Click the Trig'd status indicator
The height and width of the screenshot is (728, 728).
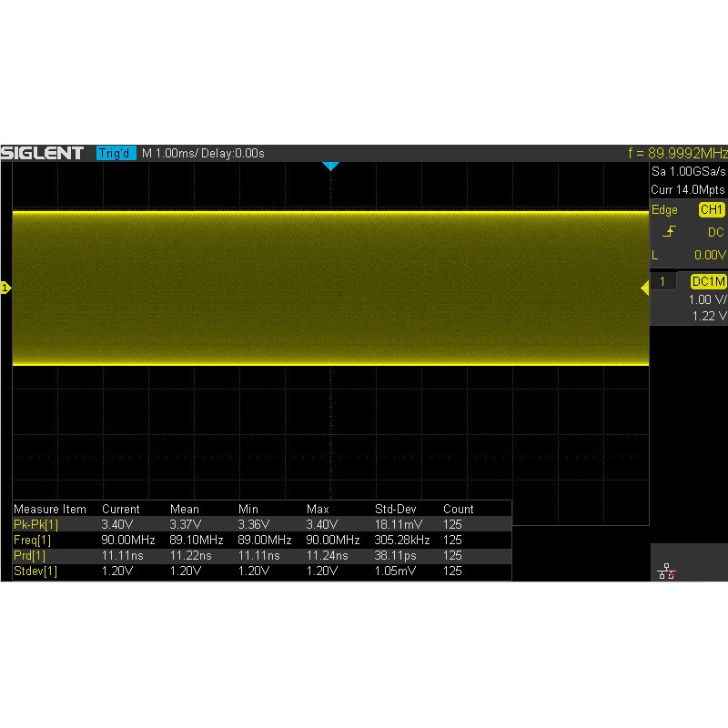coord(115,153)
